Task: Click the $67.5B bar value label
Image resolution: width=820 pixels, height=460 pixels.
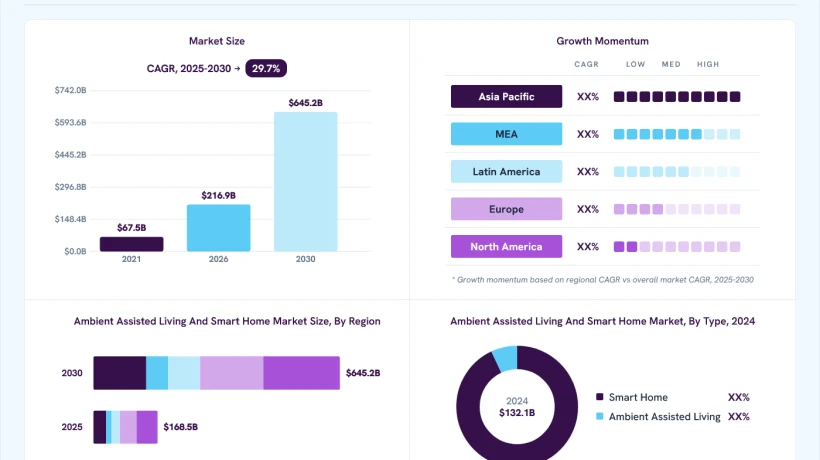Action: coord(132,228)
